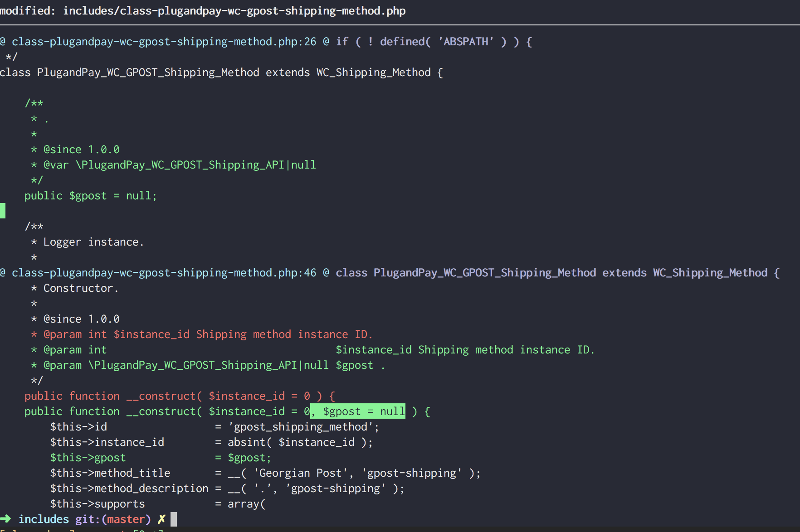
Task: Click the 'WC_Shipping_Method' parent class name
Action: point(373,72)
